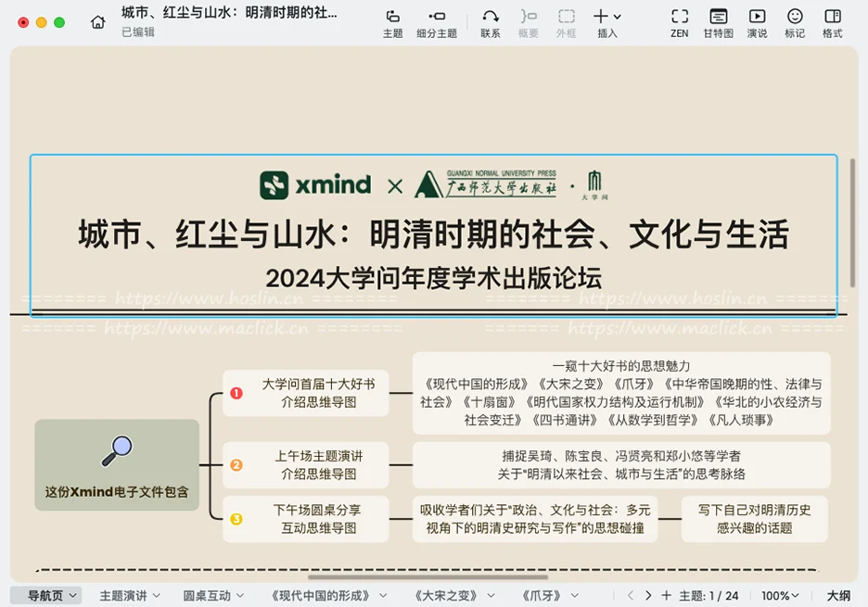Screen dimensions: 868x607
Task: Click the yellow number 3 marker
Action: [236, 519]
